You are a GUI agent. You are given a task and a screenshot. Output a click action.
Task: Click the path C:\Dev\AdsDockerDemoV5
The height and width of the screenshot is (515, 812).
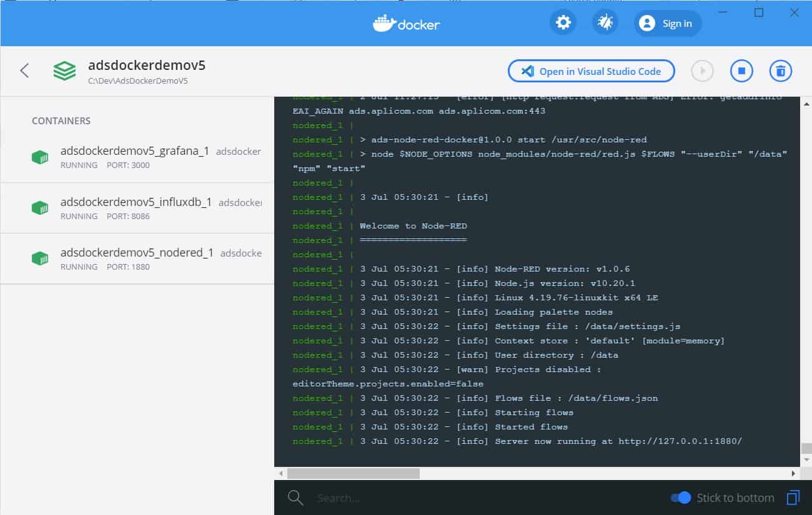pos(138,81)
